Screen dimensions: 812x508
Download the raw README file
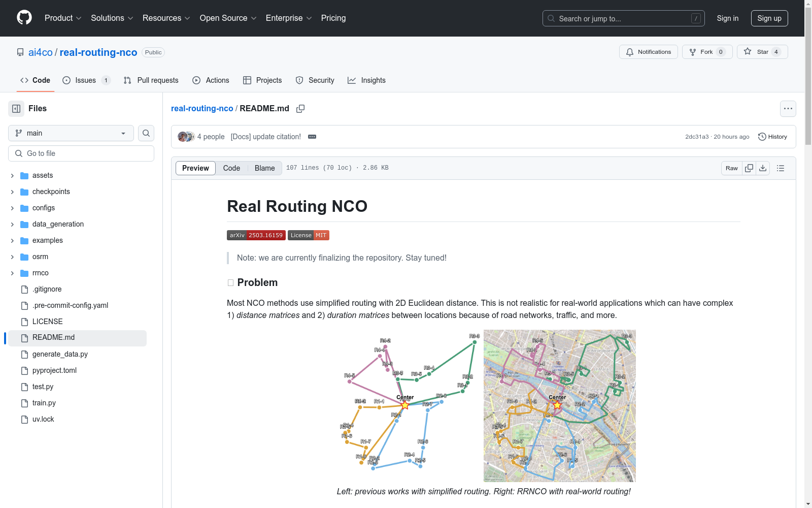point(763,168)
